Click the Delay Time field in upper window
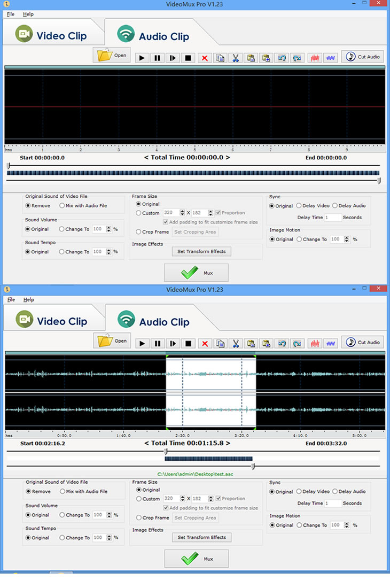 [332, 217]
